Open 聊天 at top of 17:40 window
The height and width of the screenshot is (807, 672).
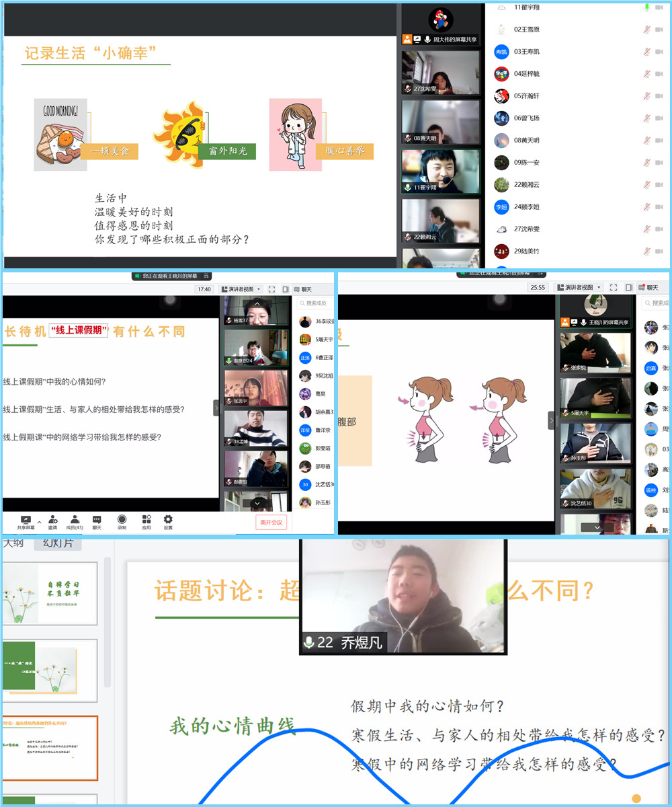click(x=302, y=289)
